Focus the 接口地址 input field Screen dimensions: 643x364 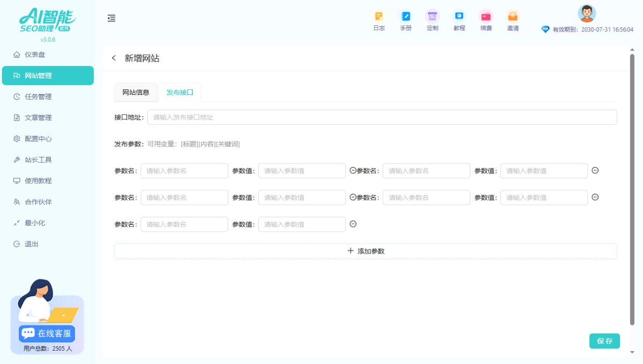(382, 117)
